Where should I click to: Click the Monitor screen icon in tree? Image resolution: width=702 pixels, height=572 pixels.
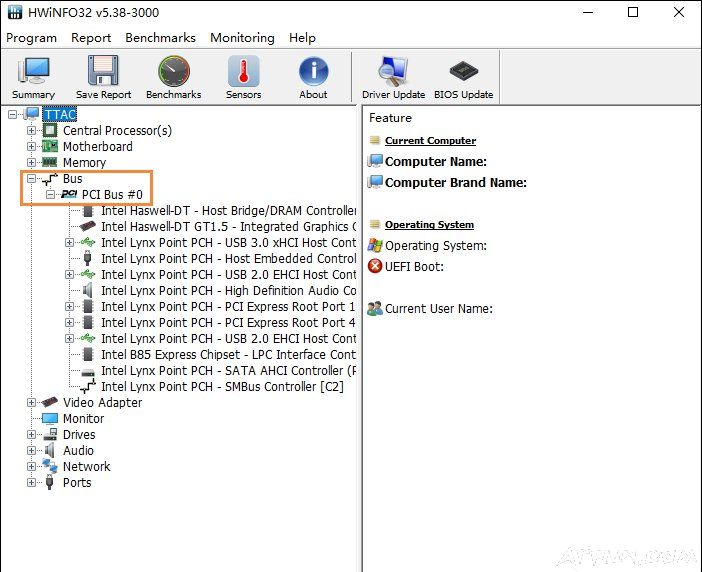tap(50, 418)
